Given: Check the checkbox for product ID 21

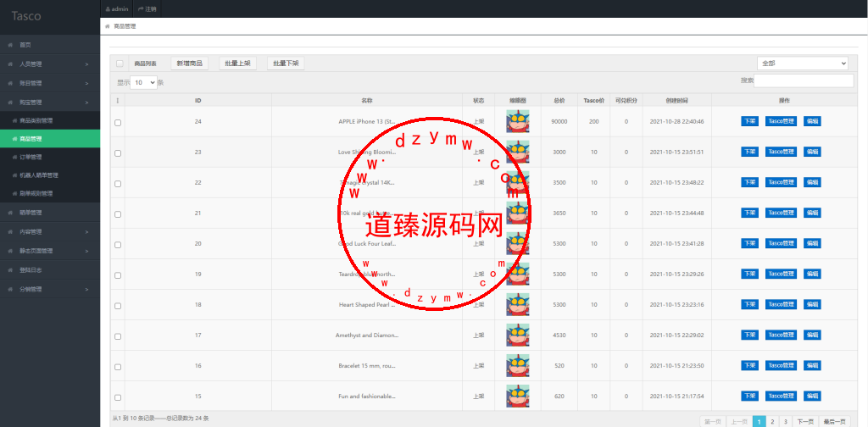Looking at the screenshot, I should tap(118, 214).
